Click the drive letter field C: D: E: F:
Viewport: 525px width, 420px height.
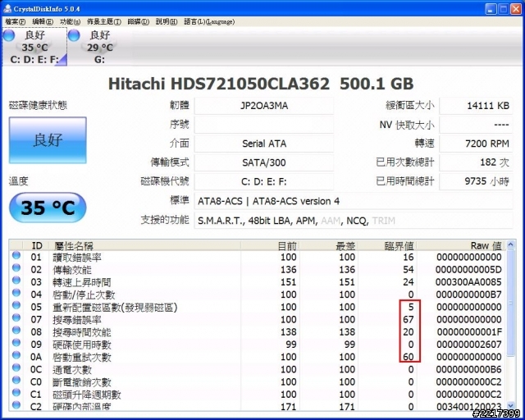click(x=264, y=182)
